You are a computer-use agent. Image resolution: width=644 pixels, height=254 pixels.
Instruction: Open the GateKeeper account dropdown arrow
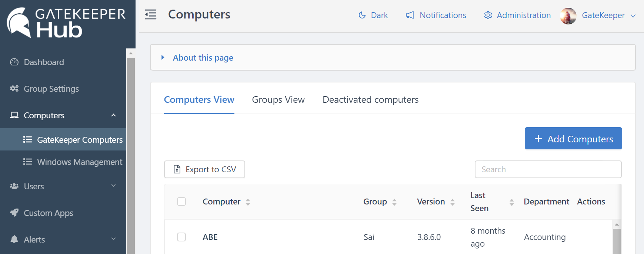tap(633, 16)
